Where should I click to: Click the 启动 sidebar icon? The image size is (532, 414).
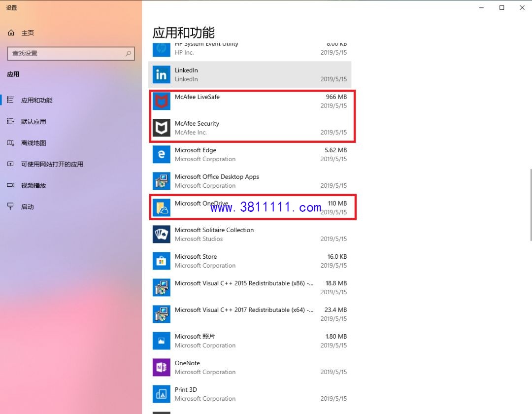pos(10,207)
